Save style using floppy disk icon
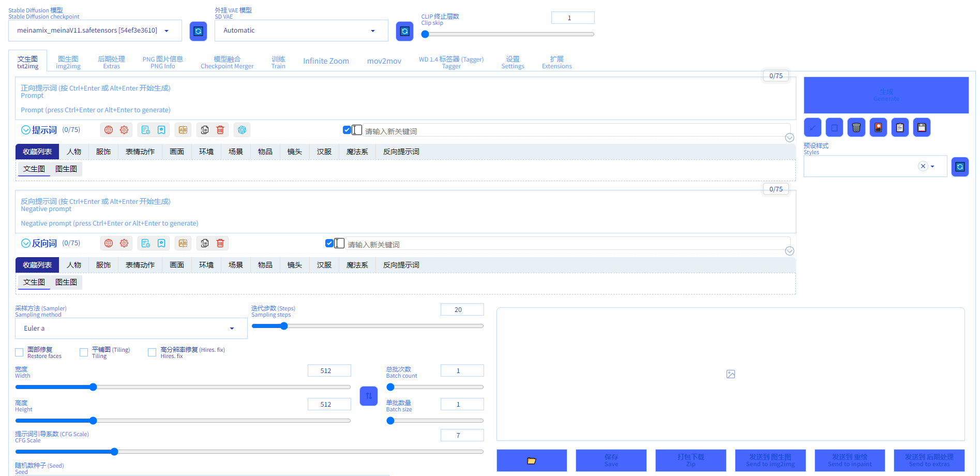Screen dimensions: 980x476 point(922,127)
